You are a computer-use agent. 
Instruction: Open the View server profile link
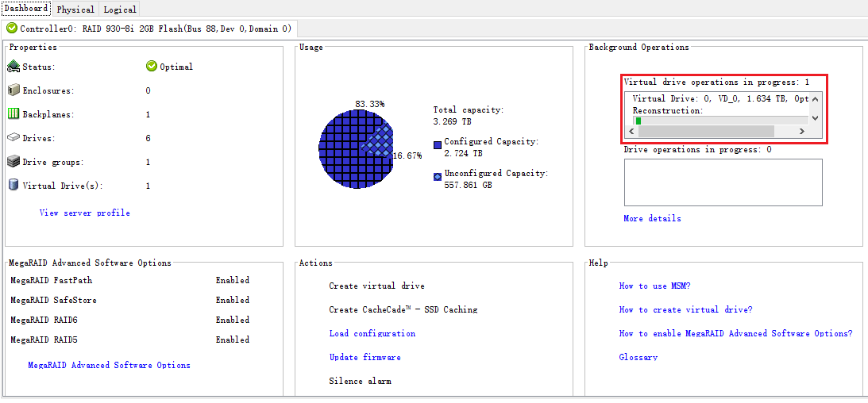click(84, 213)
